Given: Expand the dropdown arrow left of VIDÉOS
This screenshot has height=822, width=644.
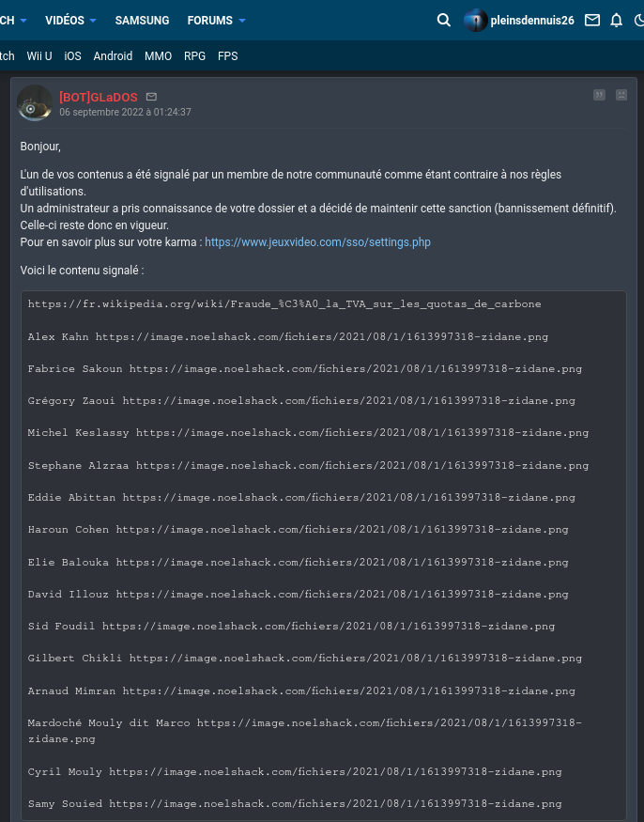Looking at the screenshot, I should click(23, 21).
